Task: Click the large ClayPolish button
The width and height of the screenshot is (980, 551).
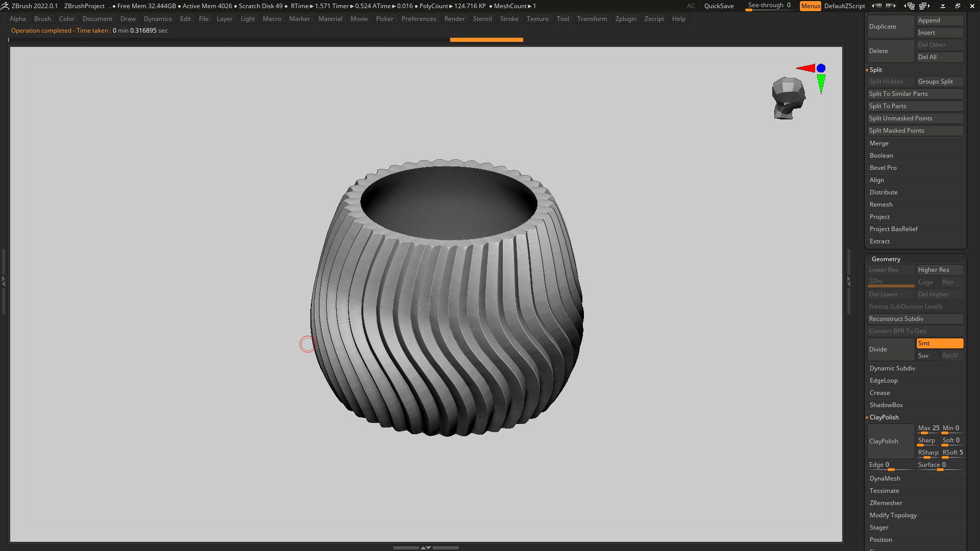Action: (x=891, y=441)
